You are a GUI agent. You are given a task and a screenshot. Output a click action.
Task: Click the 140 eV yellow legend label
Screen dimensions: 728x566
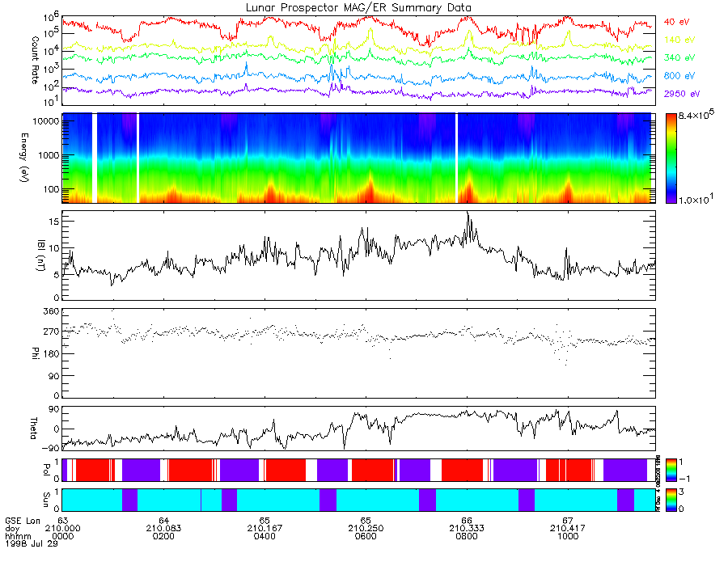click(x=679, y=40)
